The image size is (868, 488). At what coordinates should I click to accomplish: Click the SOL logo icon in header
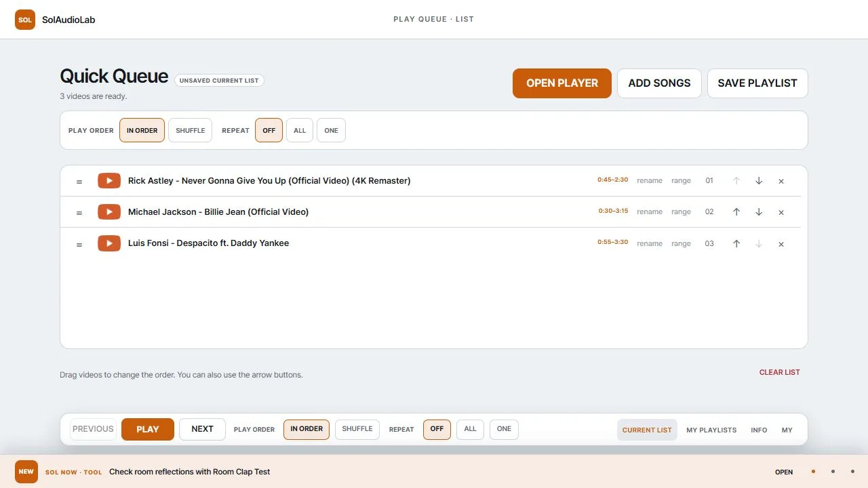(x=25, y=20)
